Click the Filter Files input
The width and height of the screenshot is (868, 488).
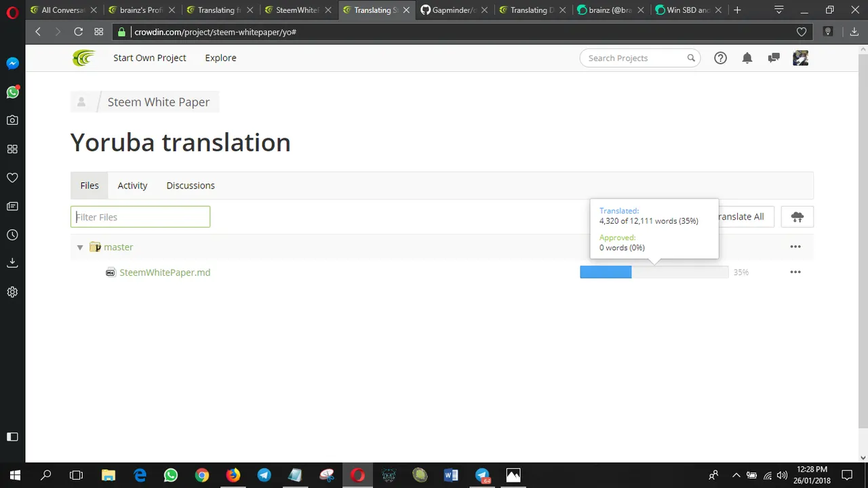140,217
